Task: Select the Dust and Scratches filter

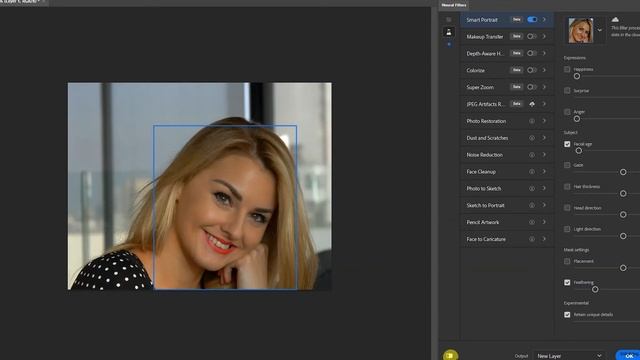Action: [507, 138]
